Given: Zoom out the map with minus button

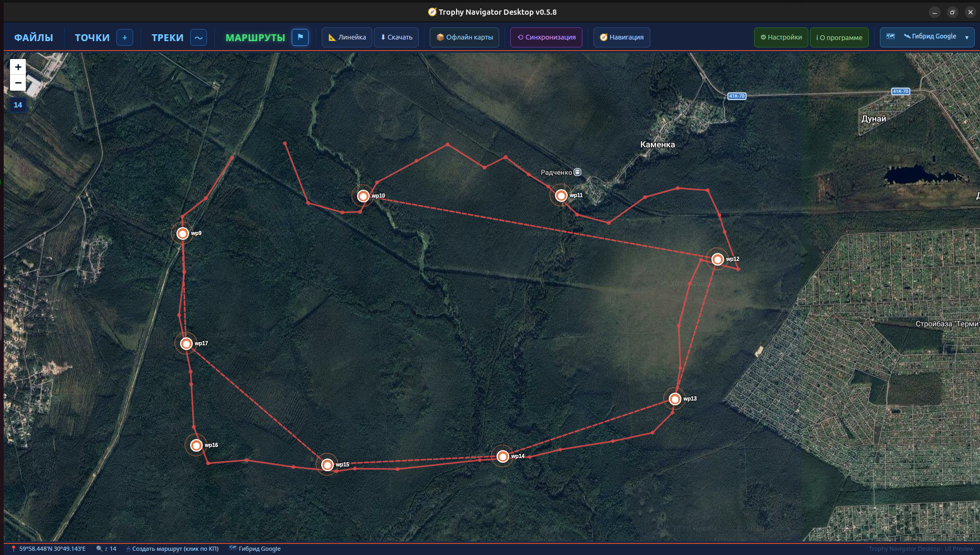Looking at the screenshot, I should click(x=18, y=83).
